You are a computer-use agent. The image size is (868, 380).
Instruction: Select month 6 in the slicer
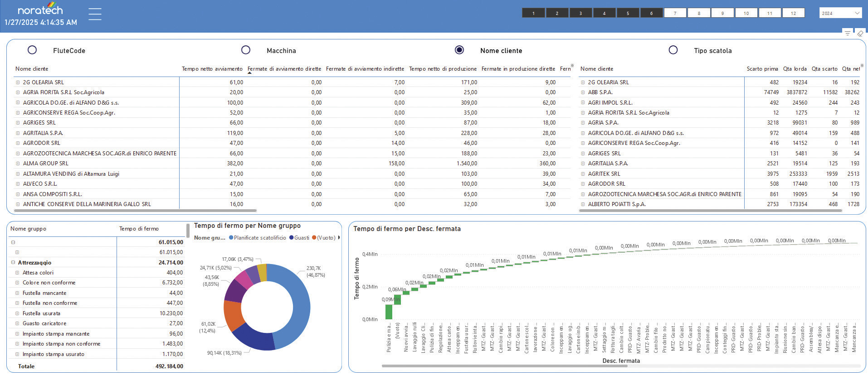pos(651,13)
